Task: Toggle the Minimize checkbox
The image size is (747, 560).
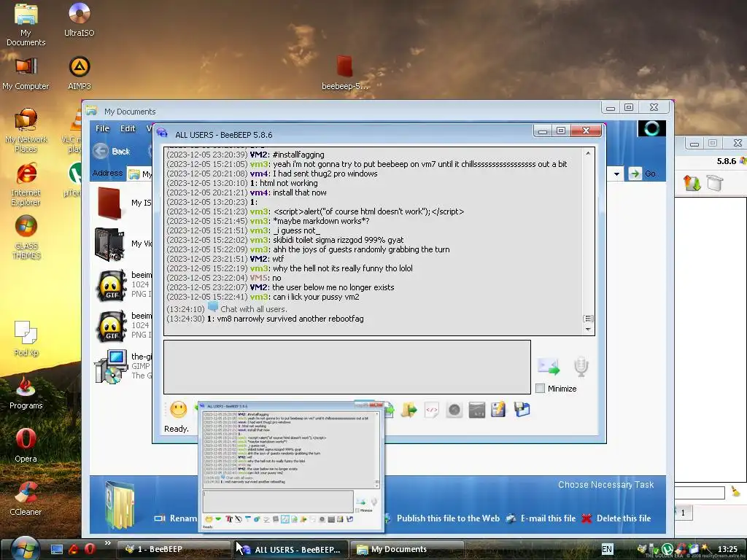Action: pyautogui.click(x=541, y=389)
